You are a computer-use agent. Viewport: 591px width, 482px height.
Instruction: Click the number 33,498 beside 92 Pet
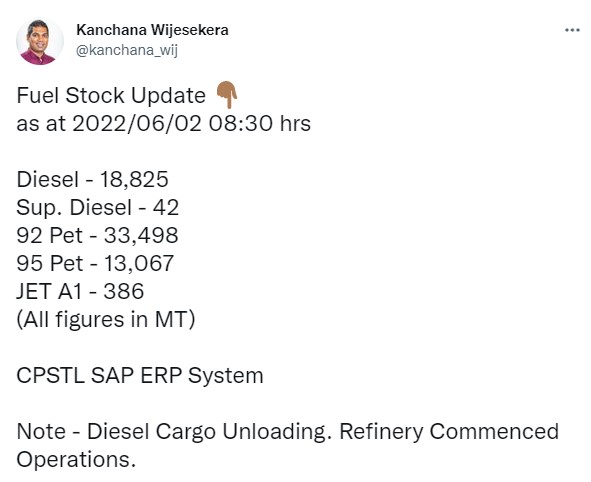pyautogui.click(x=141, y=236)
